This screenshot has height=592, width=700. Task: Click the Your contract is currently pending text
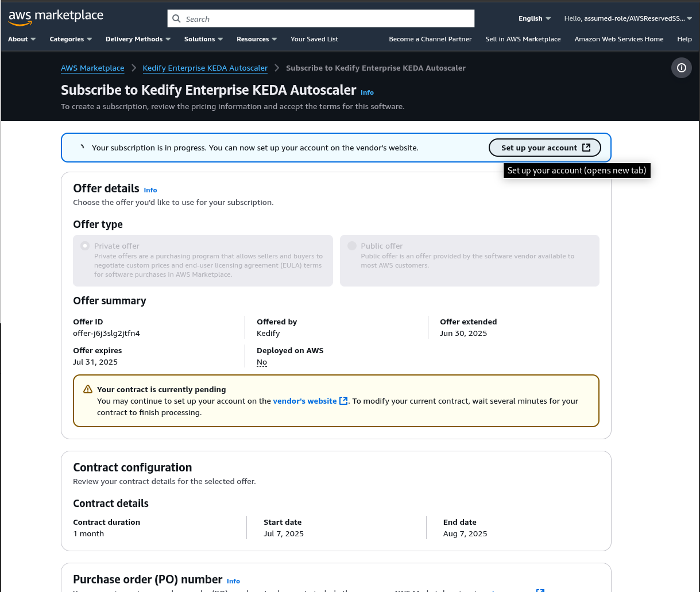pyautogui.click(x=161, y=389)
